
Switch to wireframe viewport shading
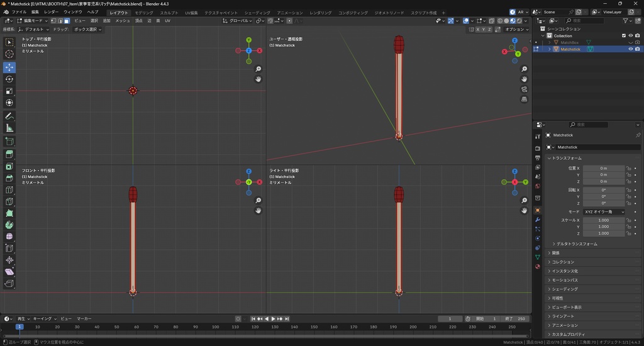(500, 21)
